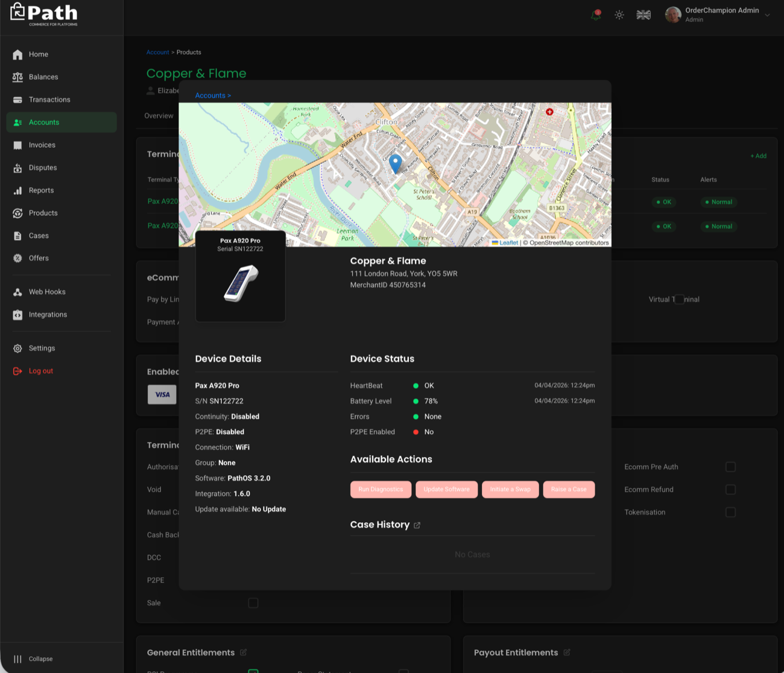This screenshot has width=784, height=673.
Task: Open the Home sidebar icon
Action: point(17,54)
